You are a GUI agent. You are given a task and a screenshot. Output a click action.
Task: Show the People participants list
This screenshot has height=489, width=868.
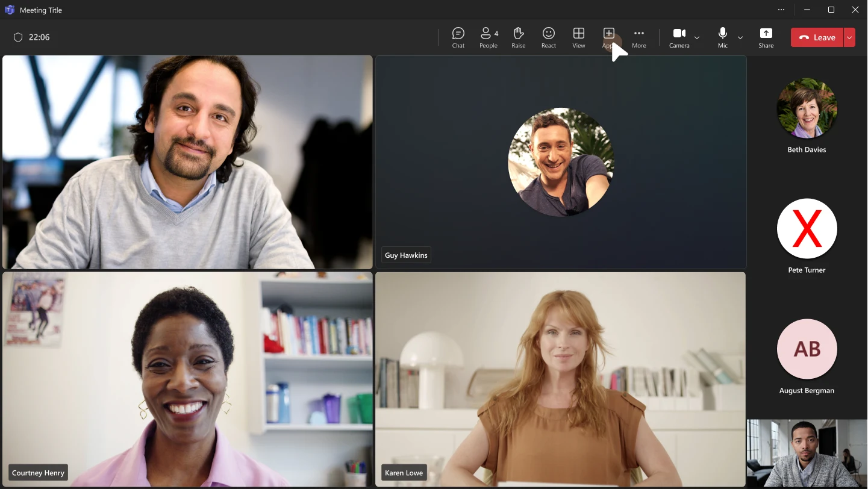489,37
